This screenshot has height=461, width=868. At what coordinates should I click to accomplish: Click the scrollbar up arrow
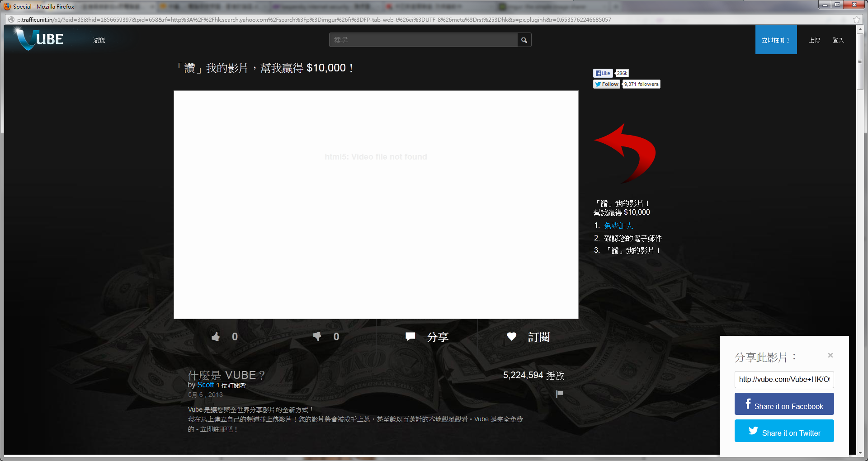coord(860,29)
